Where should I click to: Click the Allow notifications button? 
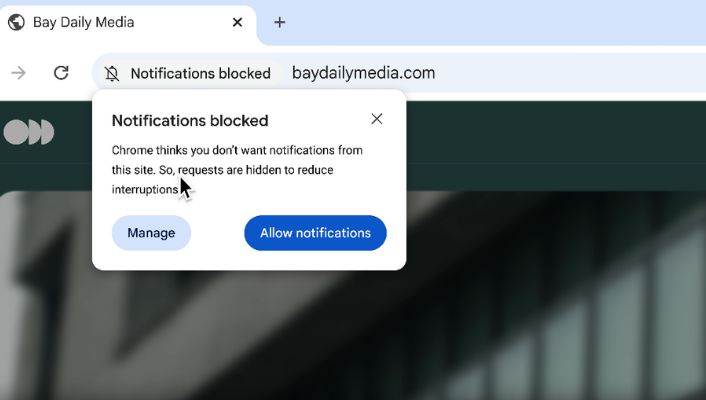(315, 233)
